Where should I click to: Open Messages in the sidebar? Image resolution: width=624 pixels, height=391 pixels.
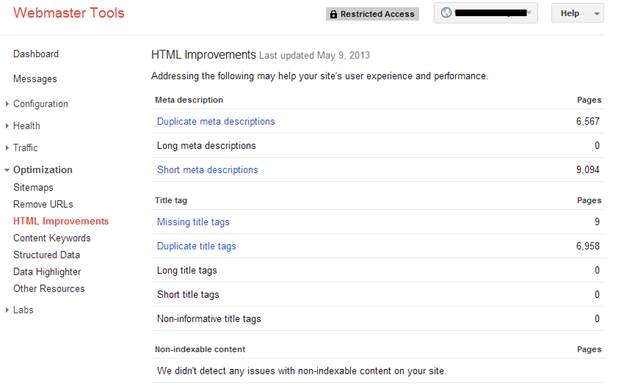click(x=35, y=79)
